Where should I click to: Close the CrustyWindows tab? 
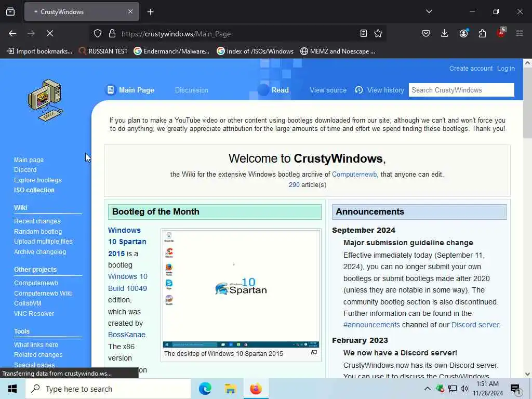point(130,11)
